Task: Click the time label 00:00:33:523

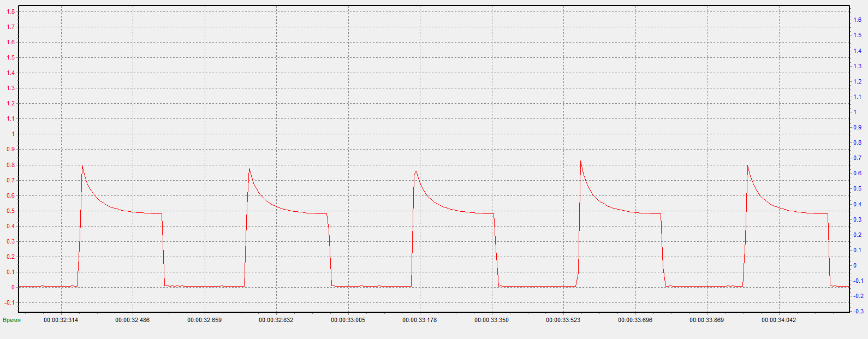Action: click(x=563, y=320)
